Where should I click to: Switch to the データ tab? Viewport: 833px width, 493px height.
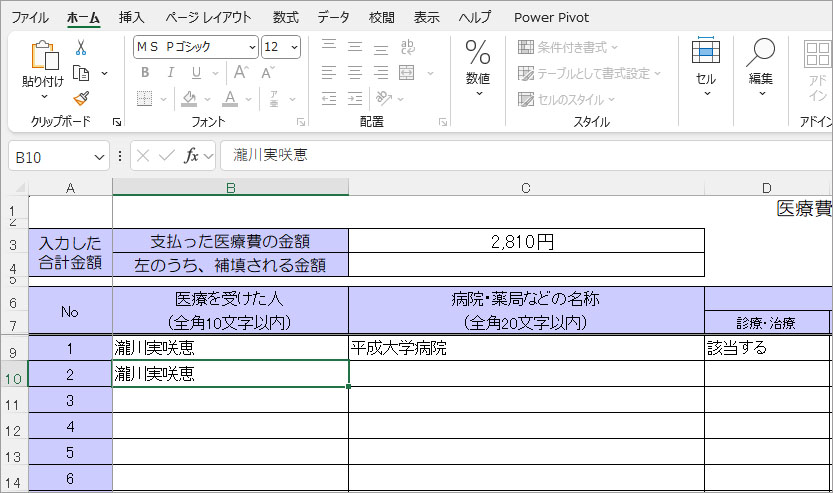pos(334,18)
